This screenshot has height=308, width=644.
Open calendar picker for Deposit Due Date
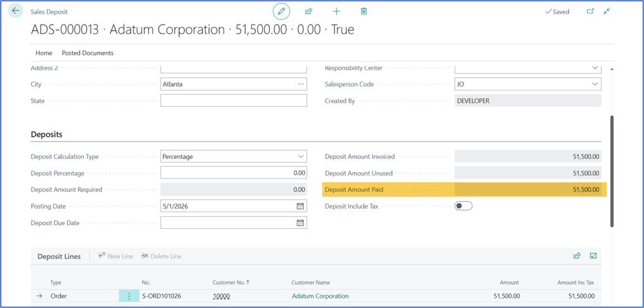pyautogui.click(x=300, y=223)
